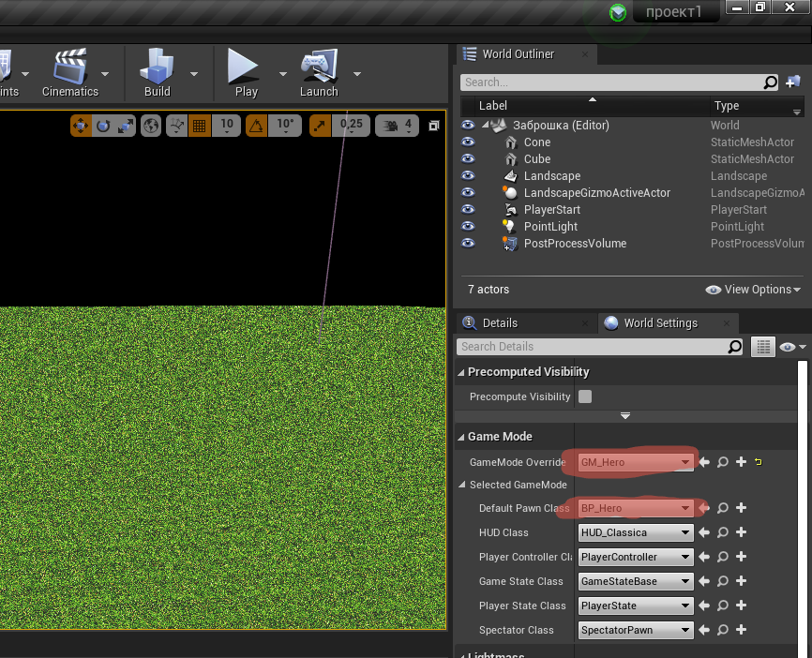Toggle PlayerStart visibility eye
Screen dimensions: 812x658
[x=468, y=209]
